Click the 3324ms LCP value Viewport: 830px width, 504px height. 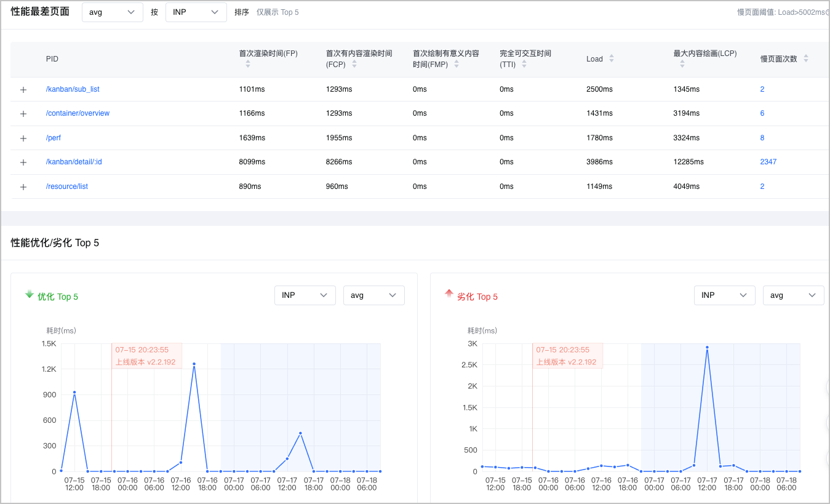[687, 138]
